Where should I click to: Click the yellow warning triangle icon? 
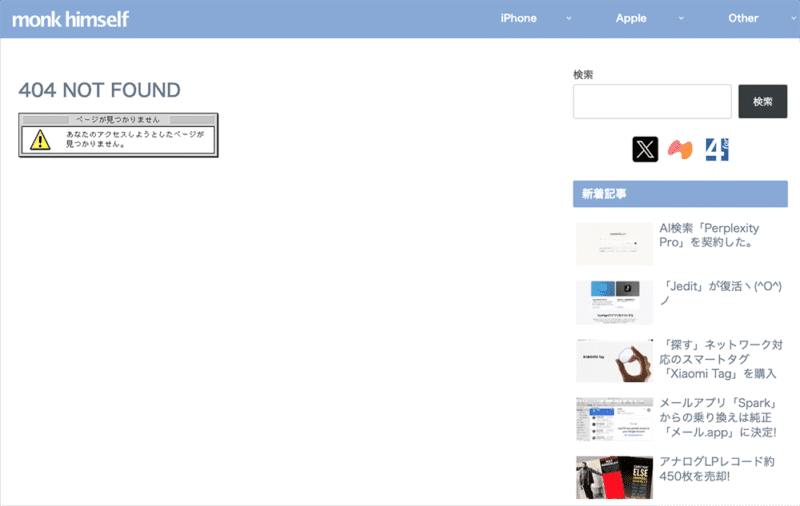tap(39, 140)
